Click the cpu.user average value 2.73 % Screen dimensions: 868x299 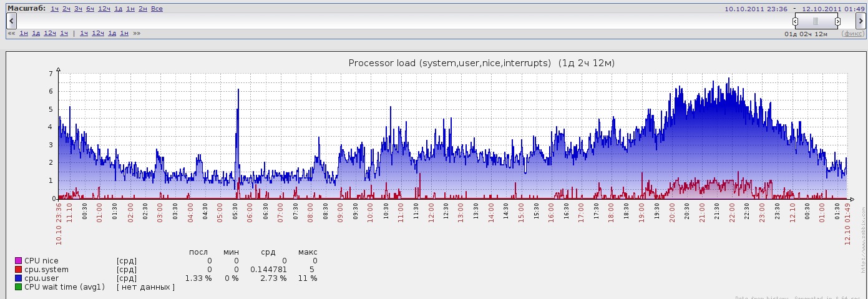pos(273,278)
